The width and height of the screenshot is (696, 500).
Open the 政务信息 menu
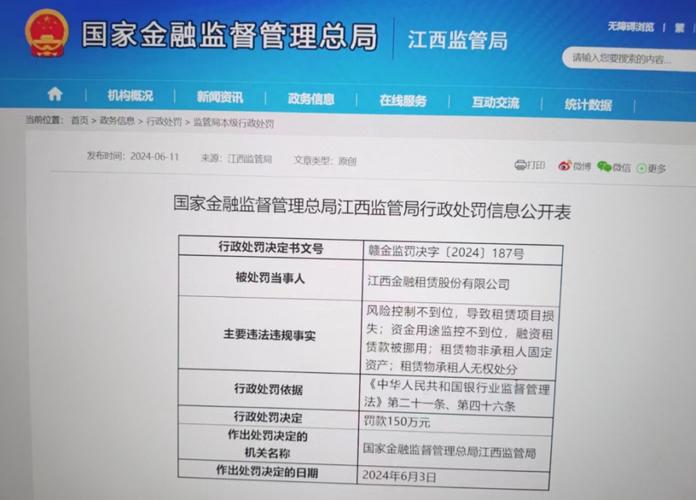point(311,99)
